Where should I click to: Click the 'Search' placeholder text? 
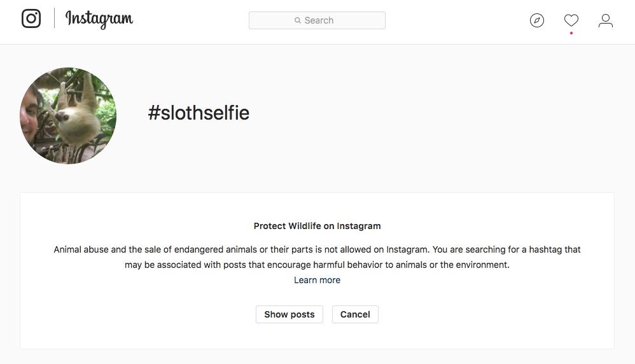tap(319, 20)
